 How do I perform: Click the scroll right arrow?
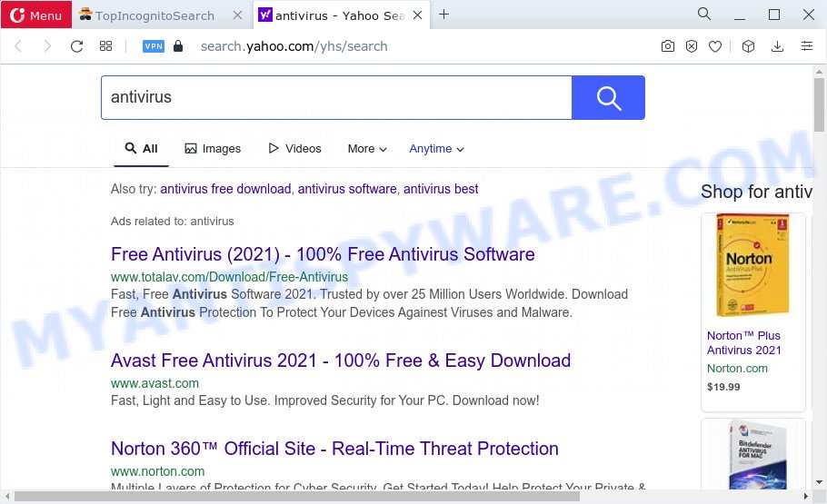(x=806, y=496)
